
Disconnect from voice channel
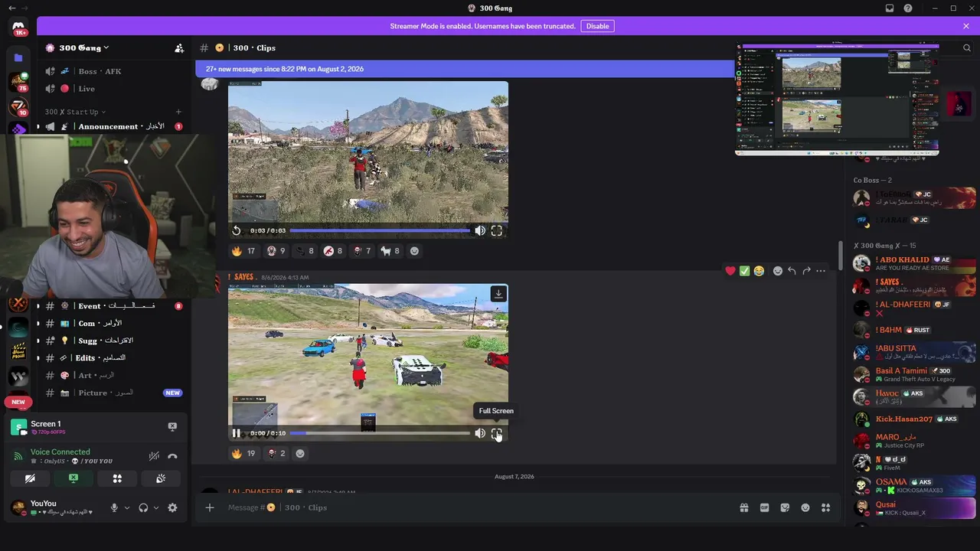[x=172, y=457]
